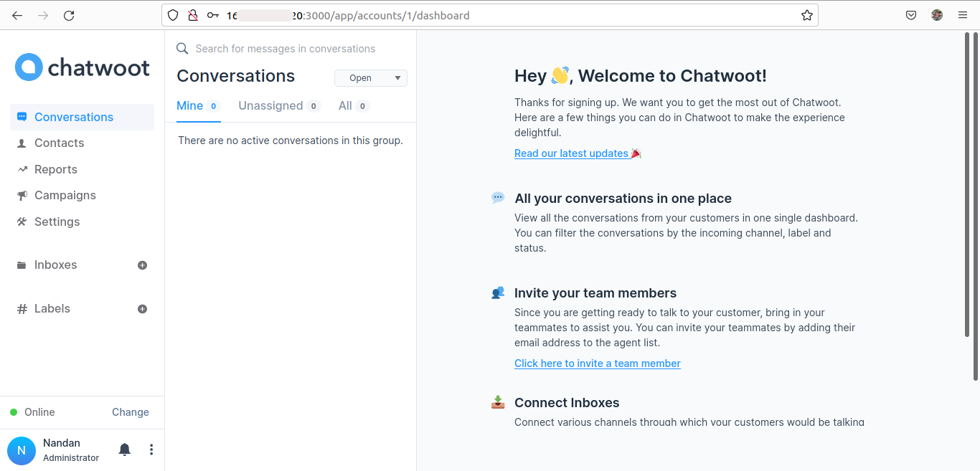Image resolution: width=980 pixels, height=471 pixels.
Task: Click the search magnifier icon
Action: point(182,48)
